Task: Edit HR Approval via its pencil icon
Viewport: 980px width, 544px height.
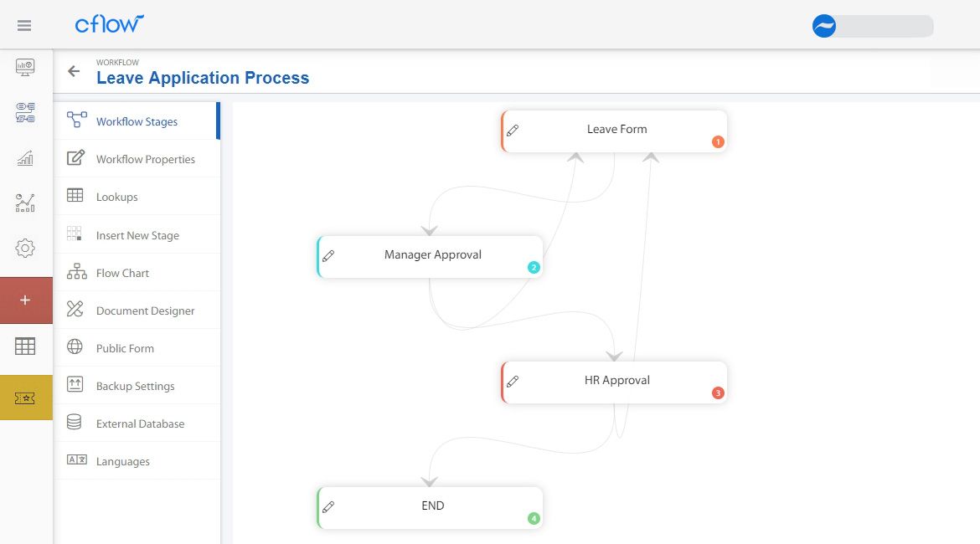Action: 513,381
